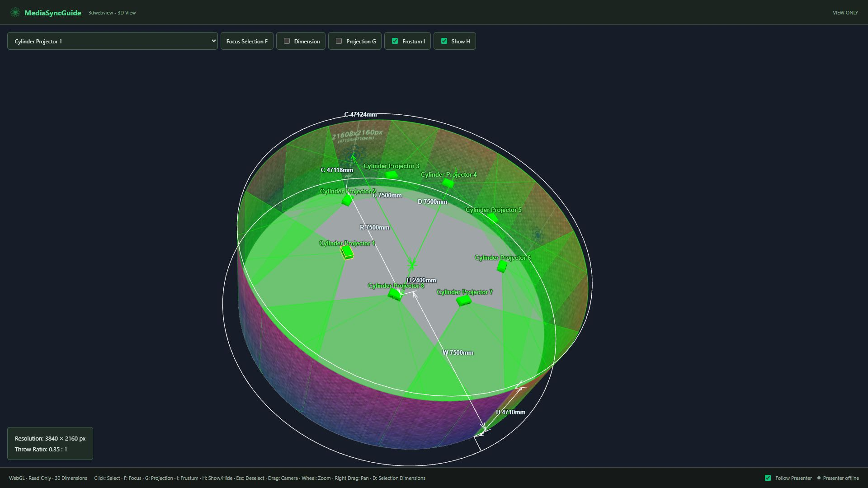This screenshot has width=868, height=488.
Task: Disable the Frustum I checkbox
Action: [x=395, y=41]
